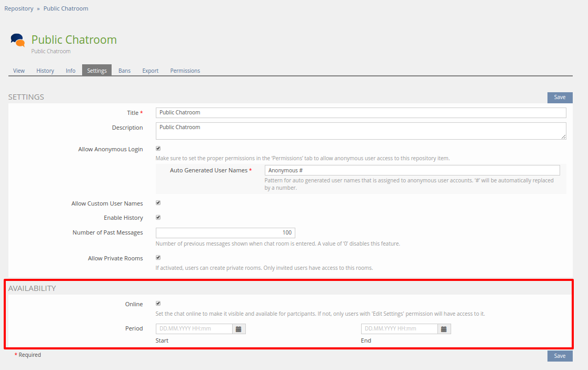Open the End date calendar picker

444,329
